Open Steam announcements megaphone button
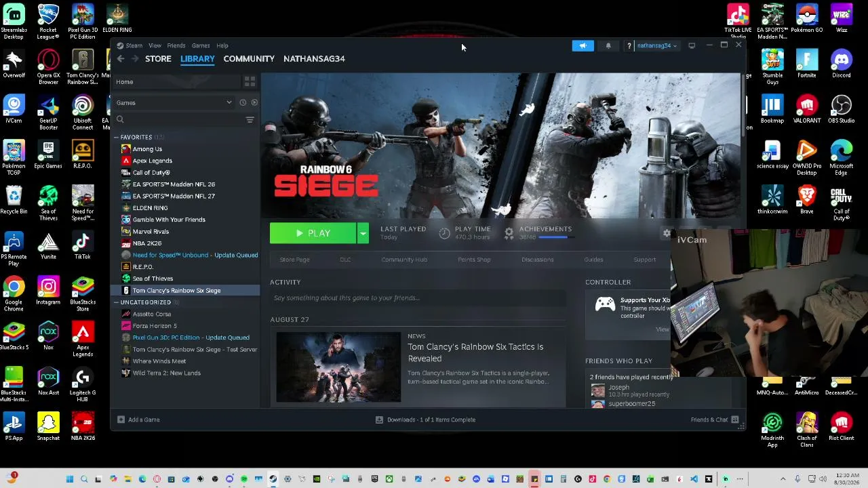 [583, 45]
